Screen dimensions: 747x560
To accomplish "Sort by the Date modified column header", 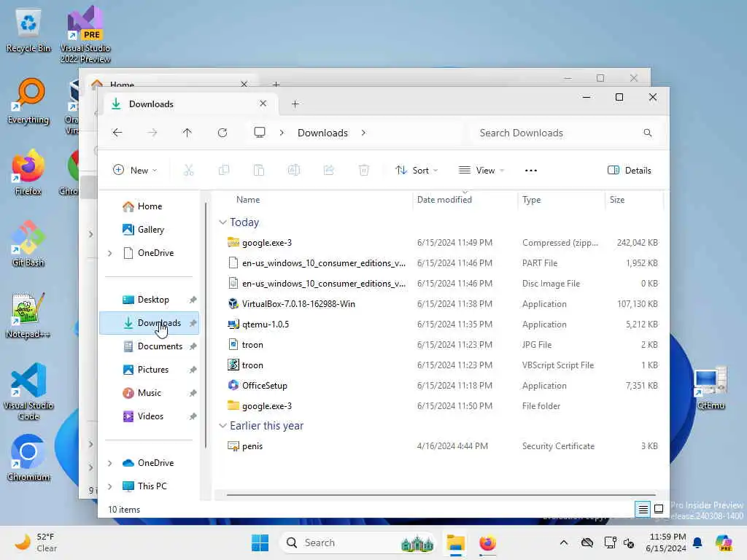I will 444,200.
